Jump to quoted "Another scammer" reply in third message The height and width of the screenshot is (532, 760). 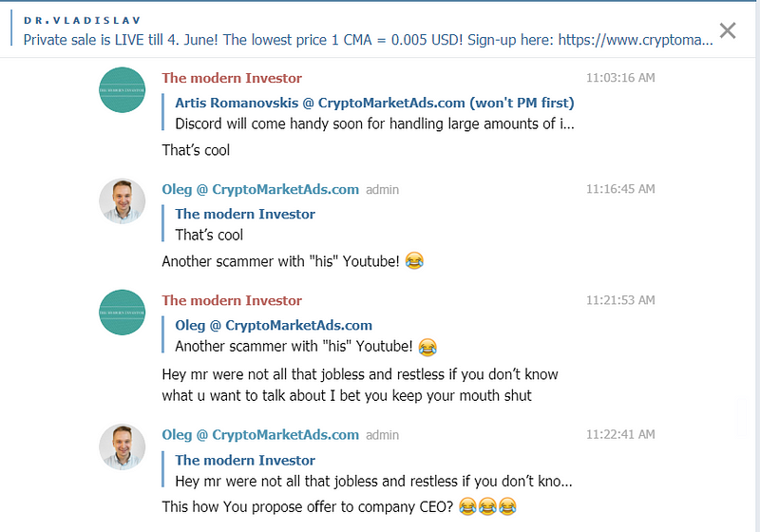point(300,335)
